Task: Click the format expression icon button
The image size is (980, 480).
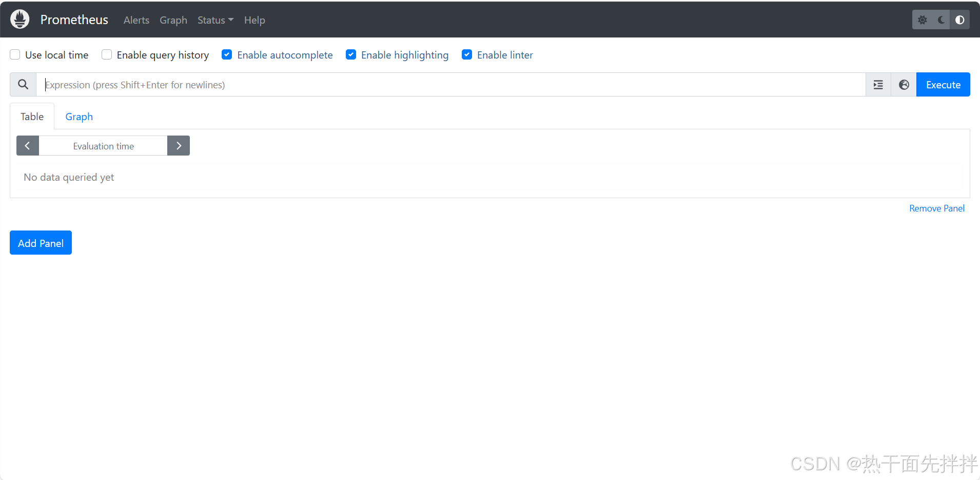Action: point(878,85)
